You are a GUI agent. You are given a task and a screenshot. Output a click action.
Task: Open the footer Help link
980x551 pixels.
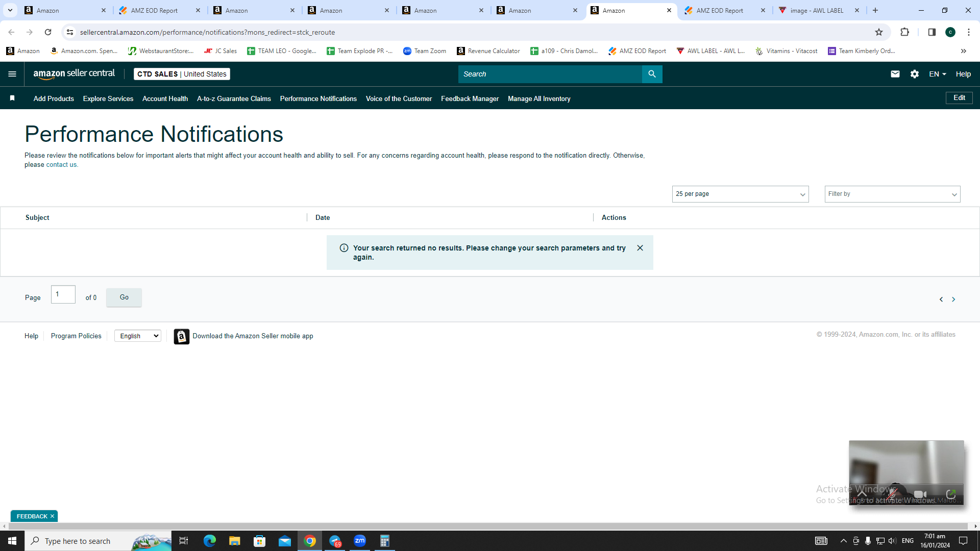tap(31, 336)
